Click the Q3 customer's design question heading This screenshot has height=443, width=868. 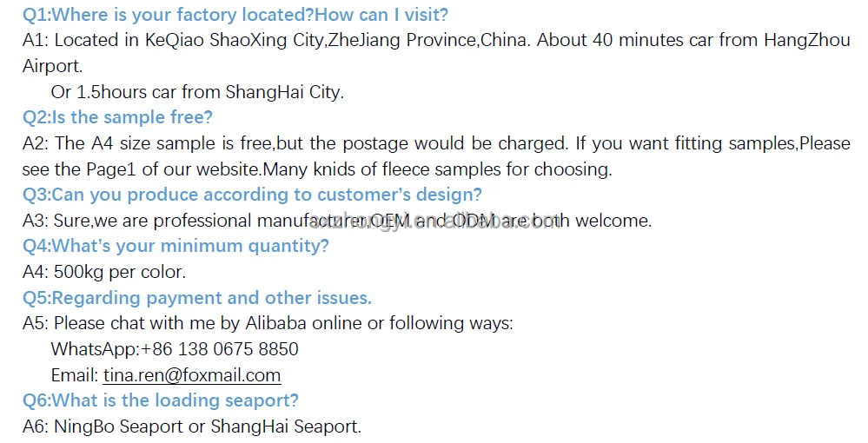pos(252,195)
